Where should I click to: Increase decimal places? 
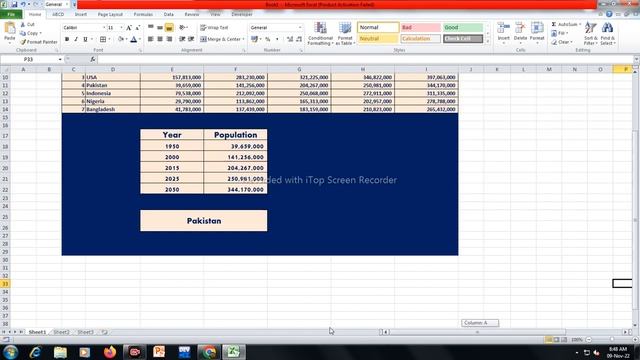click(290, 39)
